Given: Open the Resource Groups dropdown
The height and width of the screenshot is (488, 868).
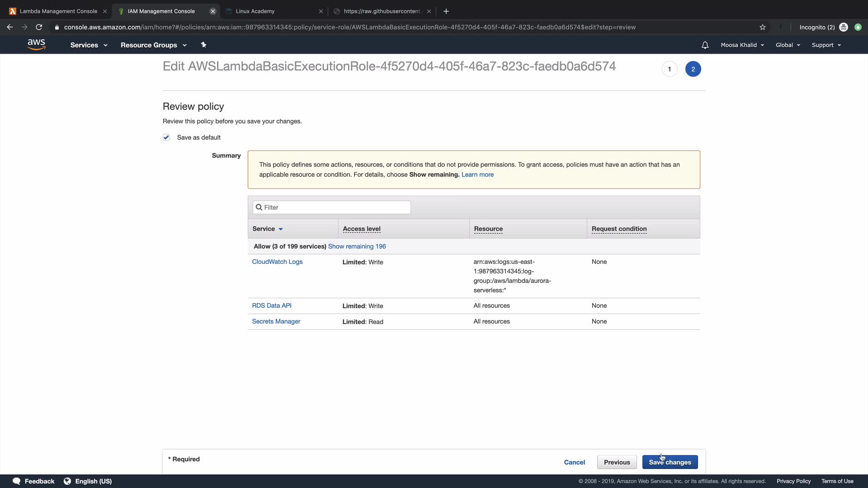Looking at the screenshot, I should pyautogui.click(x=153, y=45).
